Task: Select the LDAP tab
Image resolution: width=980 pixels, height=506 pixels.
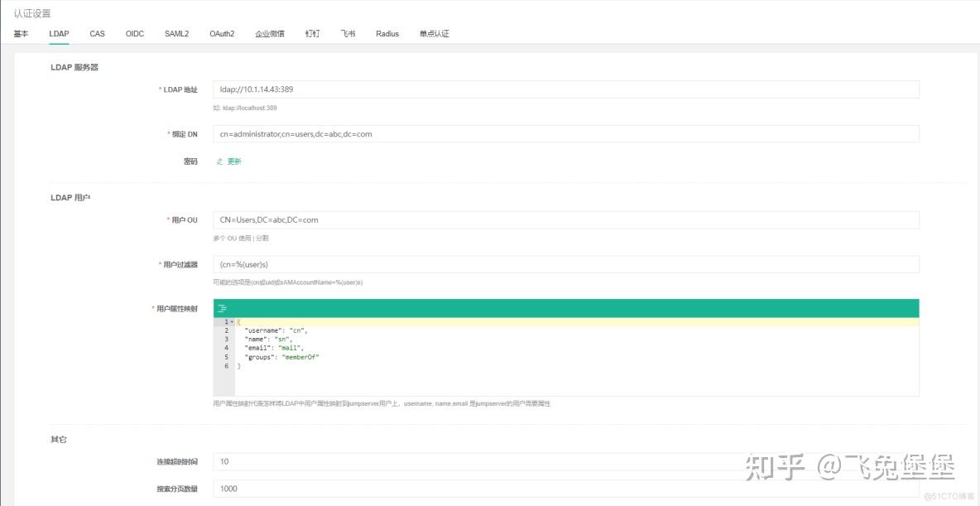Action: click(x=59, y=34)
